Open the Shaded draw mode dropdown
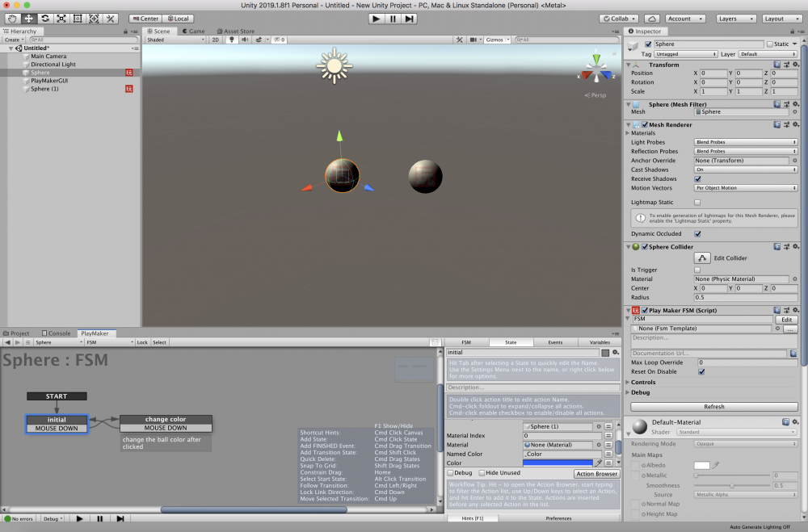The width and height of the screenshot is (808, 532). point(175,40)
